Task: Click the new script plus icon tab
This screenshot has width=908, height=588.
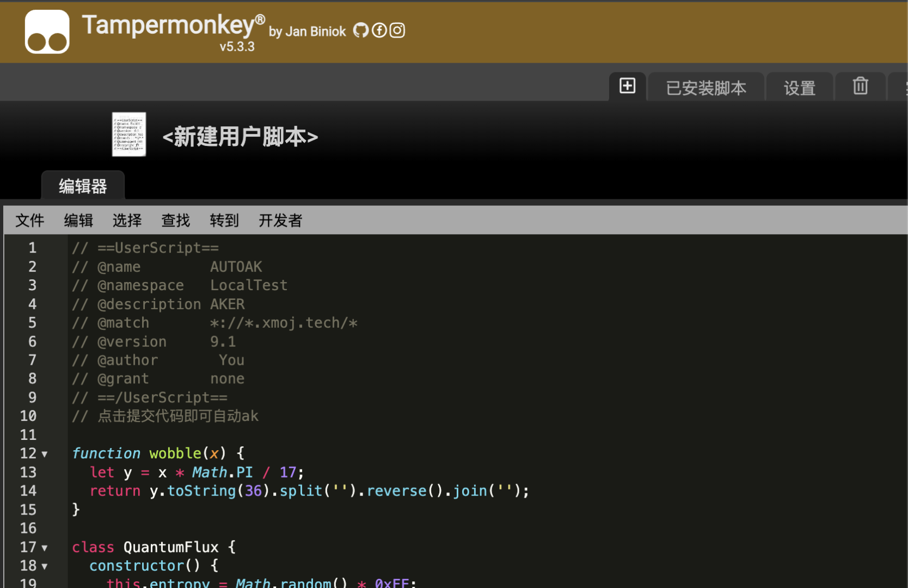Action: (x=627, y=86)
